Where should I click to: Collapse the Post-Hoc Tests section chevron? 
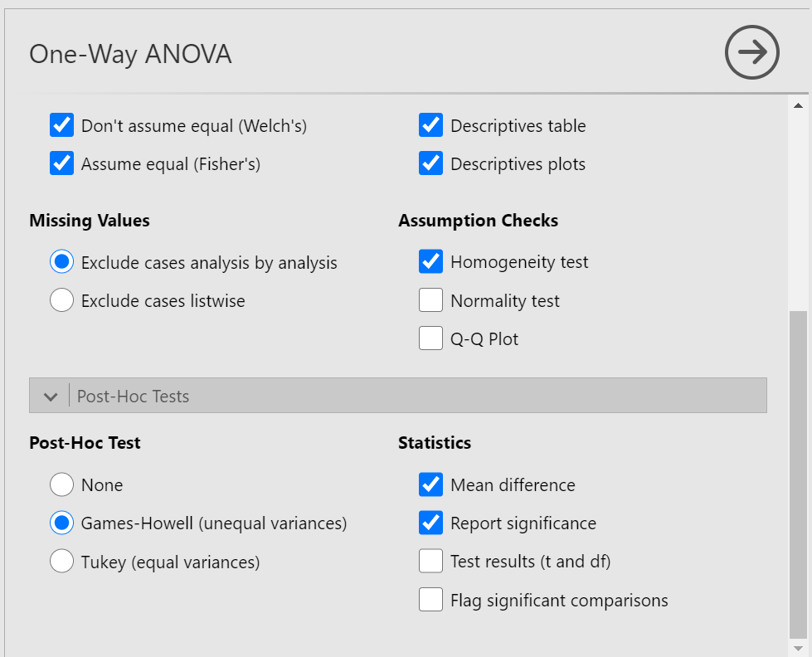pos(51,397)
